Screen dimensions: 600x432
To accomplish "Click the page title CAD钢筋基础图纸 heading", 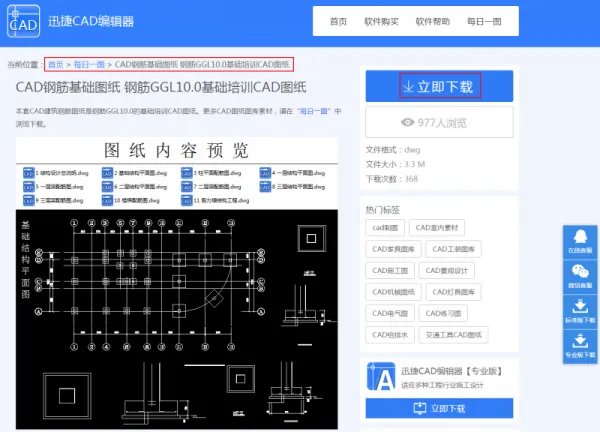I will coord(161,87).
